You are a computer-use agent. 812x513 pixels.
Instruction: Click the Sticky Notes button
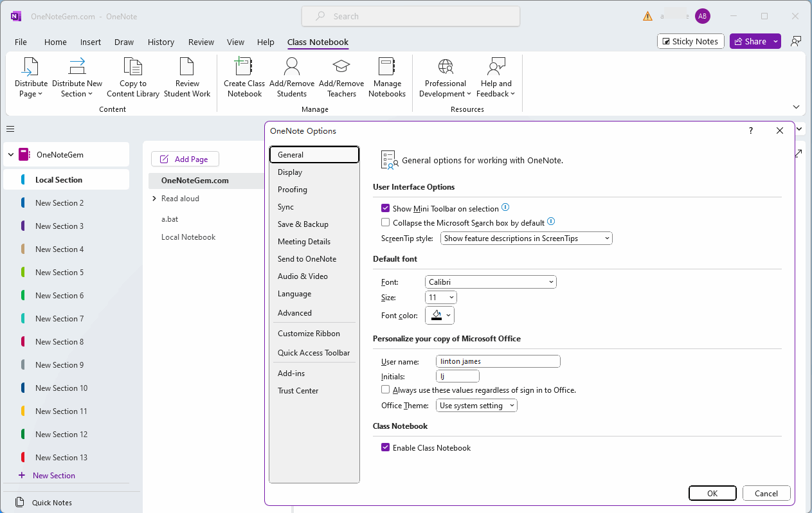(691, 41)
